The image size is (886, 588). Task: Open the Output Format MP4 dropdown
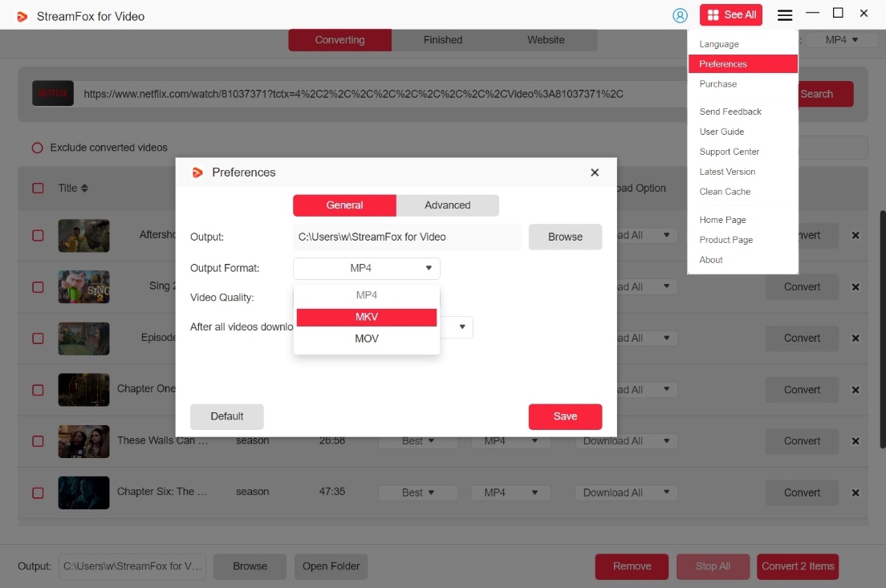[x=366, y=268]
